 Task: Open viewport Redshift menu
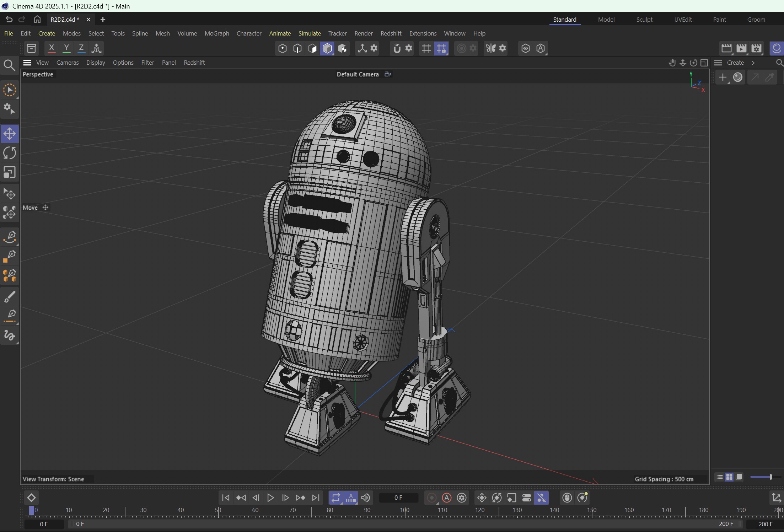(x=194, y=63)
